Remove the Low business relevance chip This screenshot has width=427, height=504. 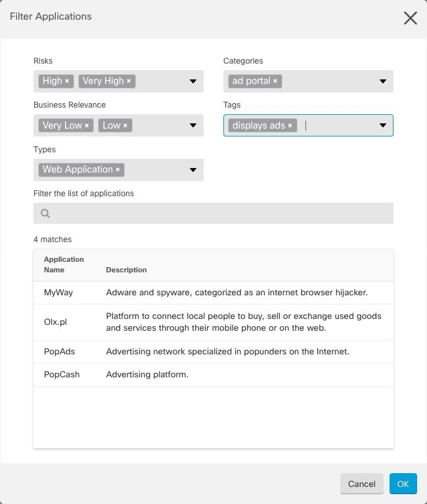(x=125, y=125)
